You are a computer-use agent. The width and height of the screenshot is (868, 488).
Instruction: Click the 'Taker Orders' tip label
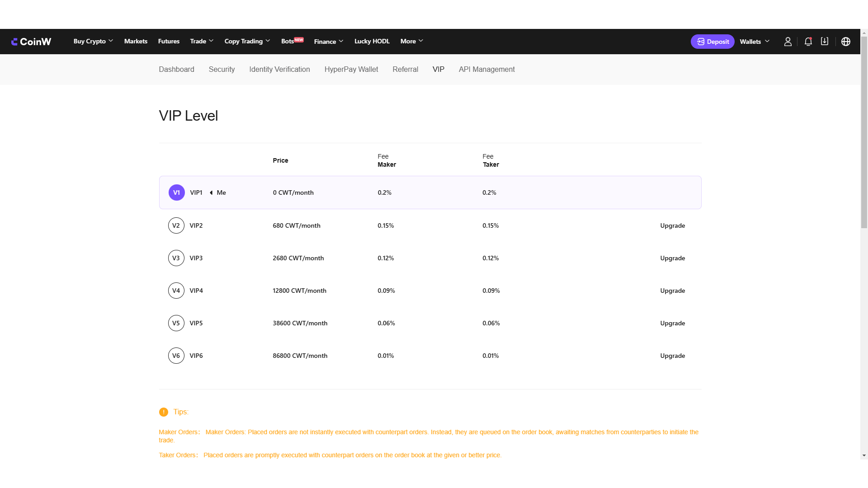(178, 455)
